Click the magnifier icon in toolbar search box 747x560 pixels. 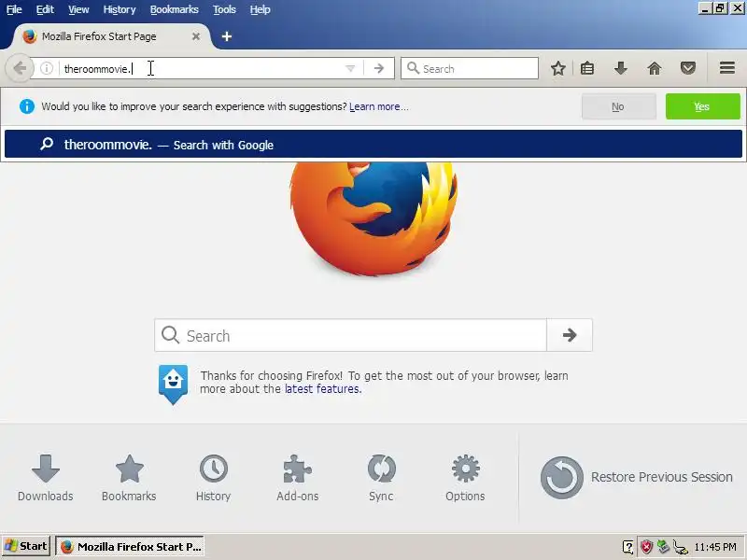[x=413, y=68]
